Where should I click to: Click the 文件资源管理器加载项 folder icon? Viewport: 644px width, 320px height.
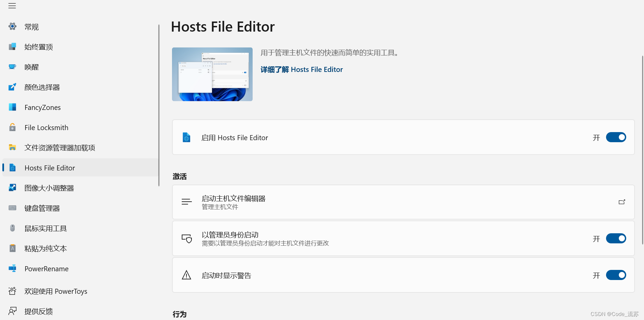[x=12, y=147]
